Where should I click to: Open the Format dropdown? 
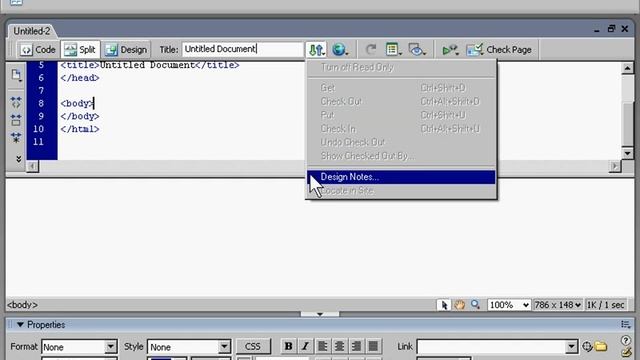coord(79,347)
